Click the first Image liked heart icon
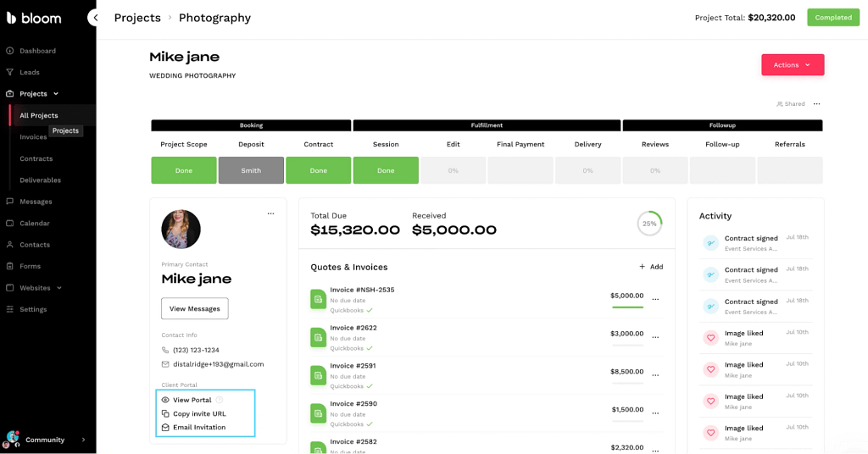This screenshot has height=454, width=868. [x=711, y=338]
